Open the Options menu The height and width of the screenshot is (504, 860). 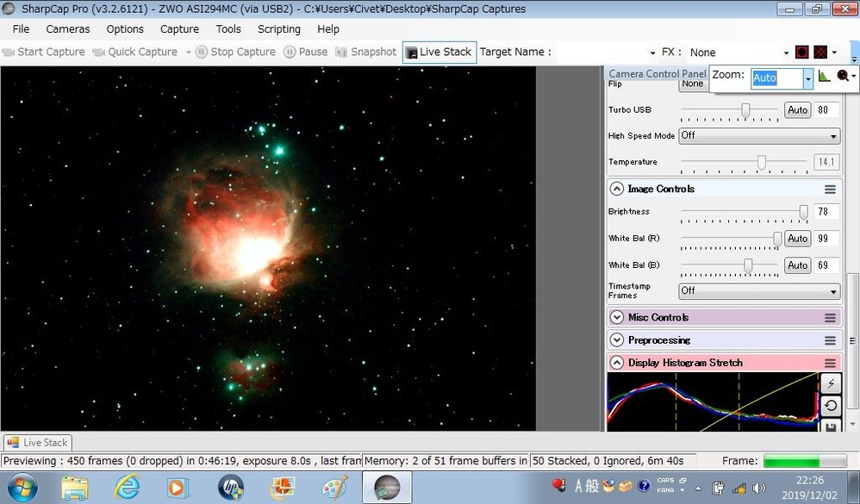(124, 29)
